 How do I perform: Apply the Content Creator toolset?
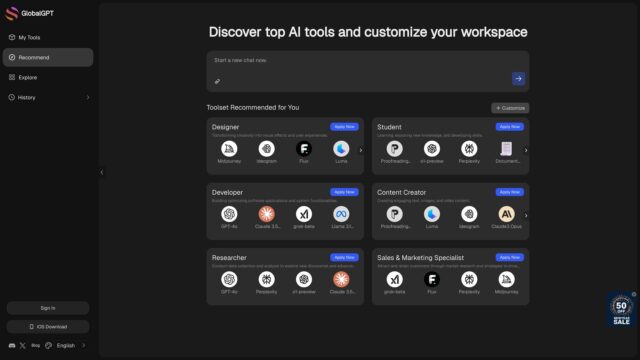pyautogui.click(x=510, y=192)
